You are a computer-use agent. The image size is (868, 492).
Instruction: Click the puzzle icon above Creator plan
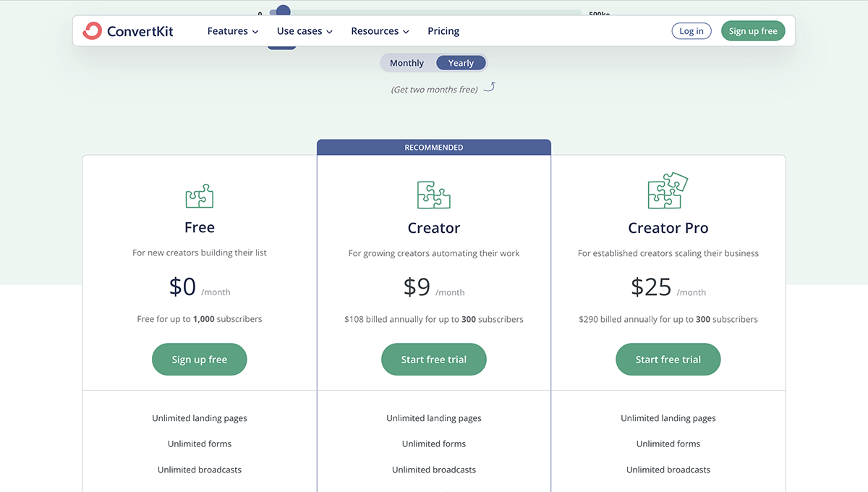[433, 194]
